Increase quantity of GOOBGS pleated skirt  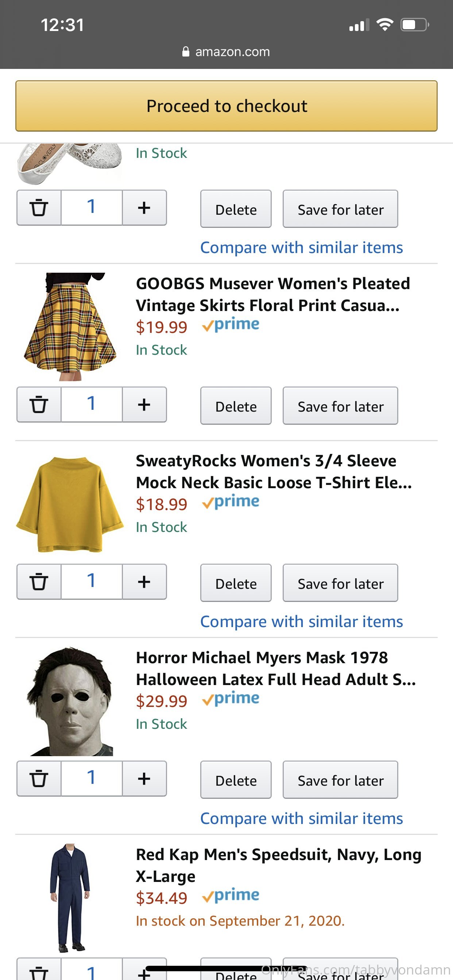coord(144,404)
